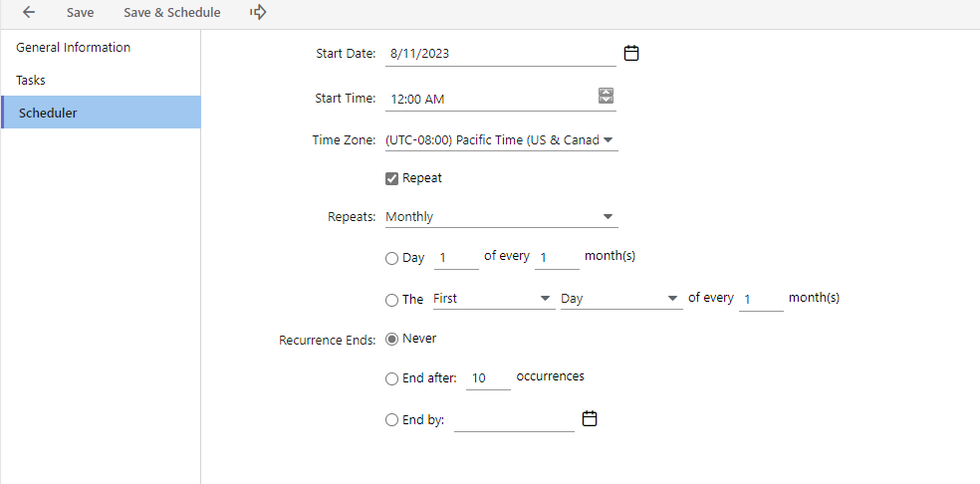Click the forward arrow icon beside Save & Schedule
Image resolution: width=980 pixels, height=484 pixels.
(x=258, y=12)
